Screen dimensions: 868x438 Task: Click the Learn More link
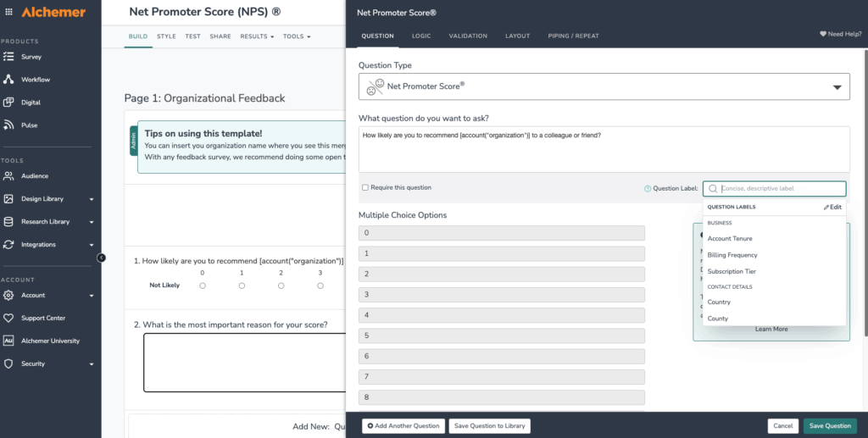[x=771, y=329]
